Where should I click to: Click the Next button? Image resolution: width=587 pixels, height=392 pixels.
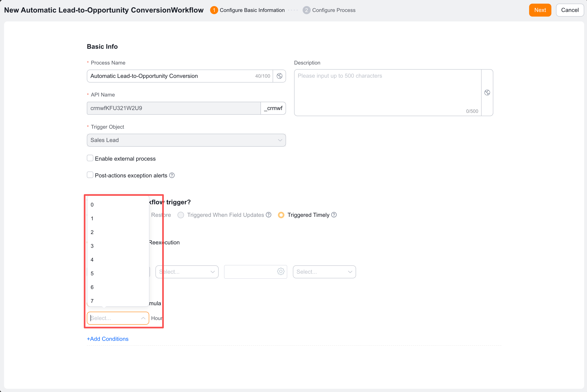[540, 10]
